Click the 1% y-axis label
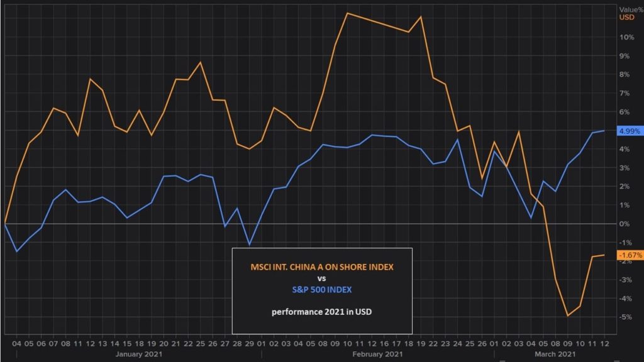The height and width of the screenshot is (362, 644). pyautogui.click(x=625, y=206)
